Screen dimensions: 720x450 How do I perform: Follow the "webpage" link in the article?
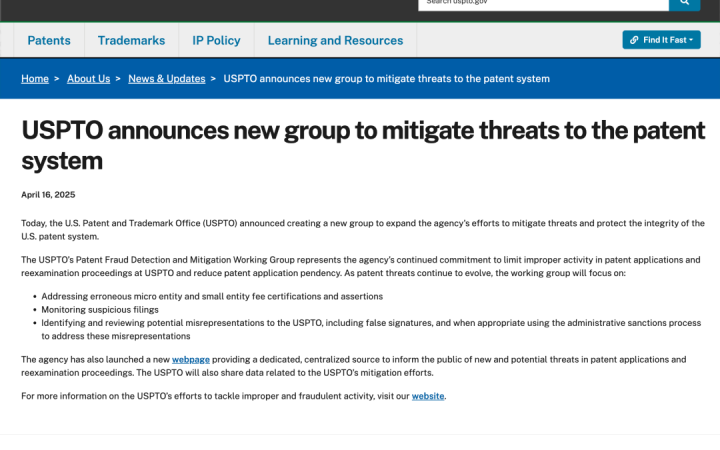pos(190,359)
